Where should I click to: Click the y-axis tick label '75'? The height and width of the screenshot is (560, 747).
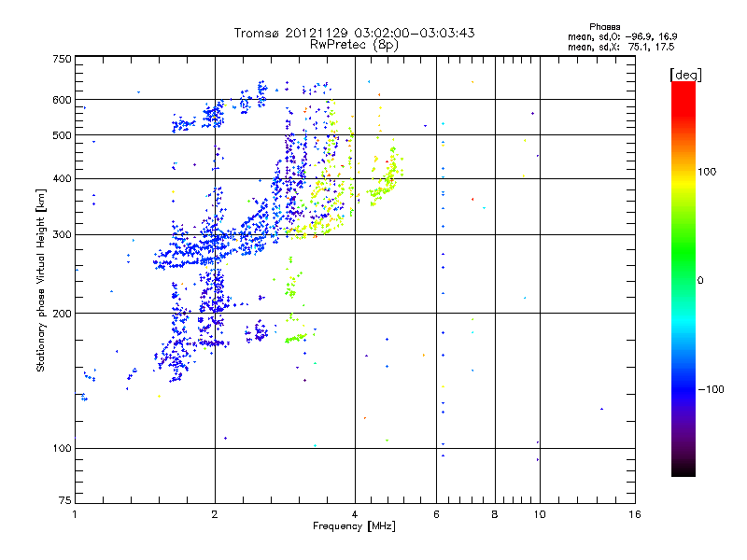coord(65,500)
